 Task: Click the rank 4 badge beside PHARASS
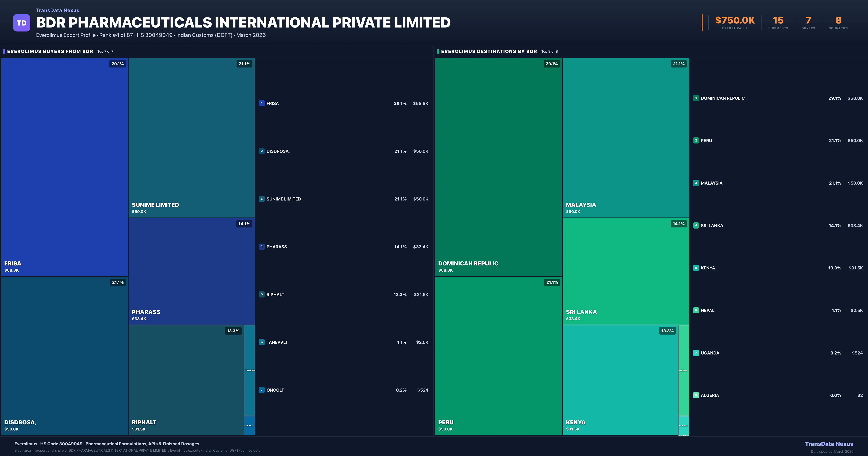[x=261, y=247]
